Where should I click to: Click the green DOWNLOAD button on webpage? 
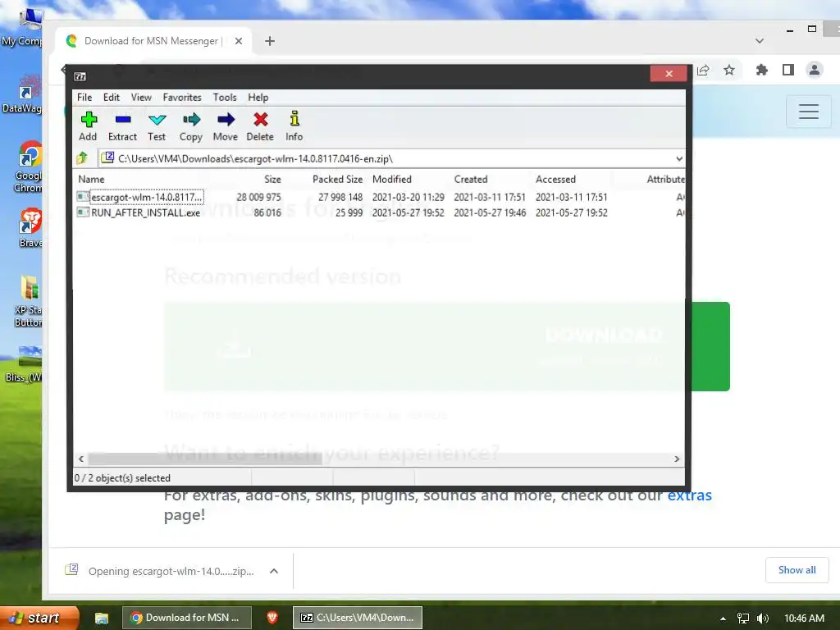tap(710, 347)
